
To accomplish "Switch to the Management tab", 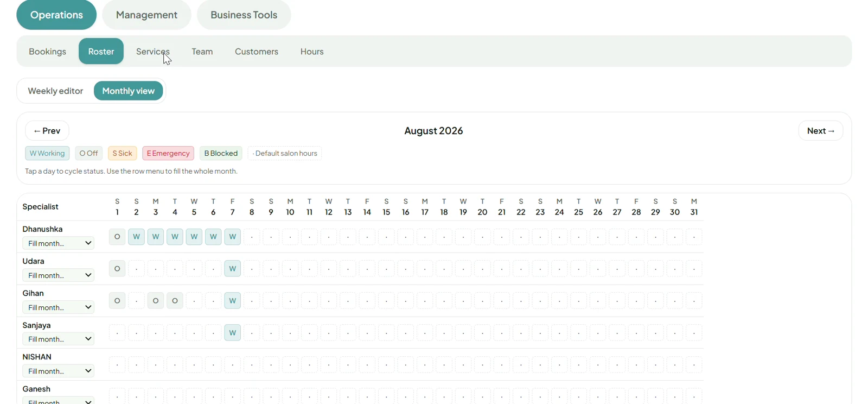I will [146, 15].
